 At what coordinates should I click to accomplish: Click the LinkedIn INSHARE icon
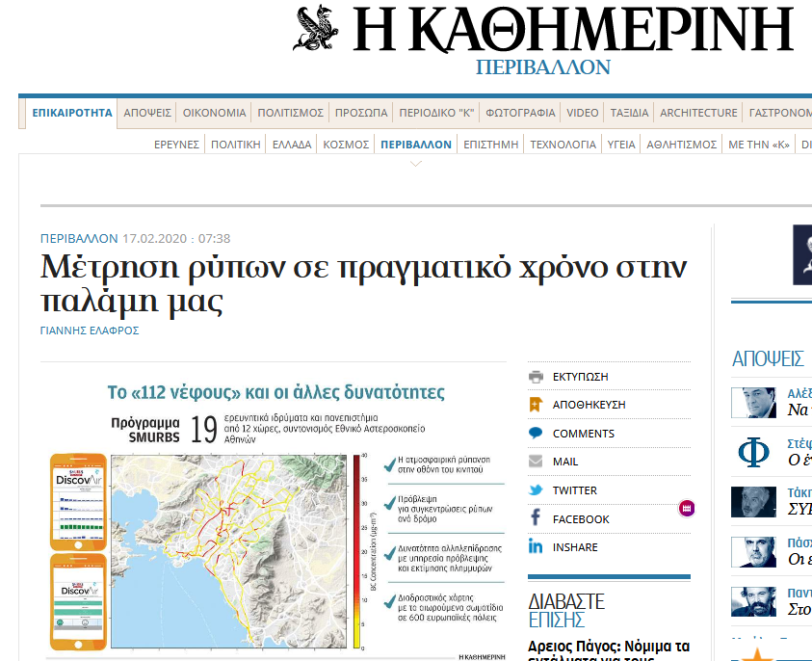[x=536, y=546]
